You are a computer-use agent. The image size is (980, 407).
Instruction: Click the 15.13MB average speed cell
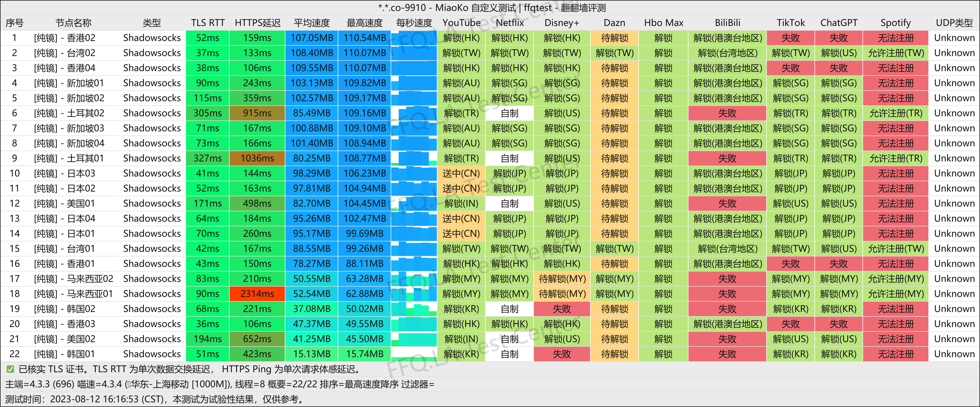312,354
